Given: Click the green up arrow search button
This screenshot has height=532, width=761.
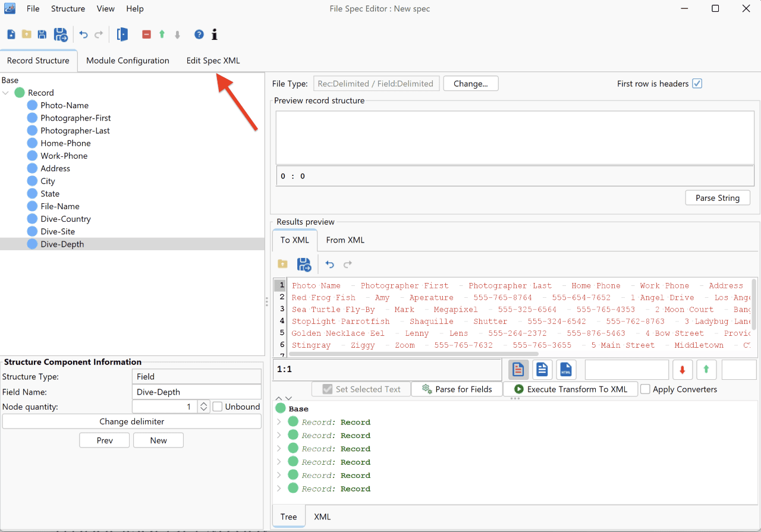Looking at the screenshot, I should pyautogui.click(x=706, y=370).
